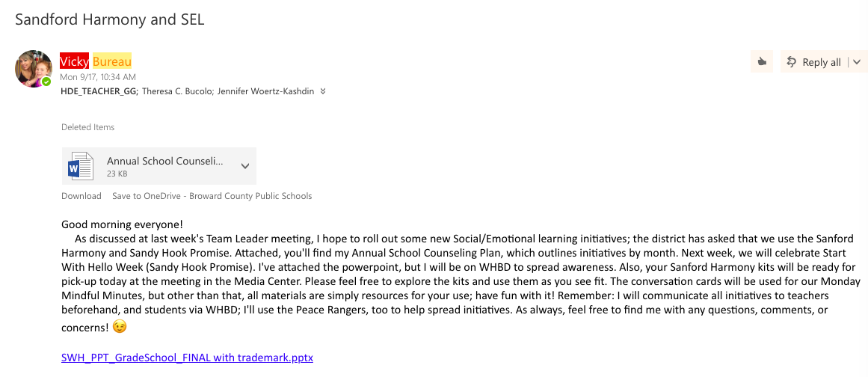
Task: Click the Mon 9/17, 10:34 AM timestamp
Action: coord(98,78)
